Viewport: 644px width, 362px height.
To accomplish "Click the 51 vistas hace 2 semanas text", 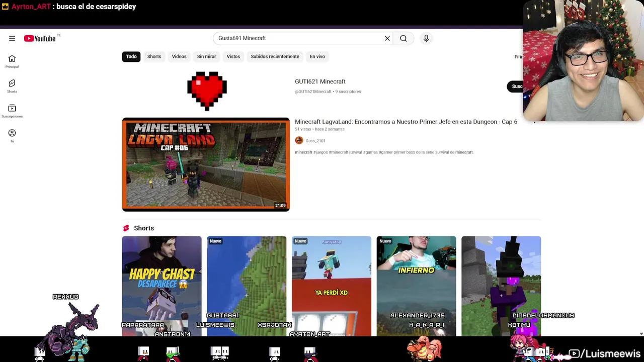I will coord(319,129).
